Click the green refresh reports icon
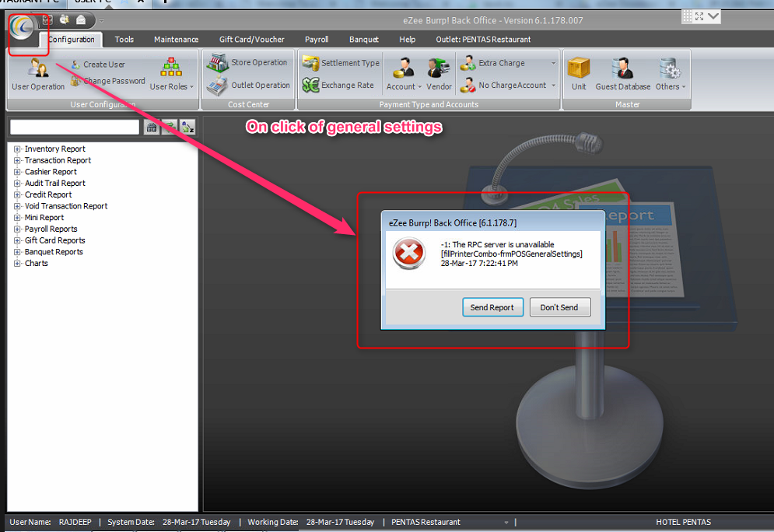The width and height of the screenshot is (774, 532). point(170,128)
